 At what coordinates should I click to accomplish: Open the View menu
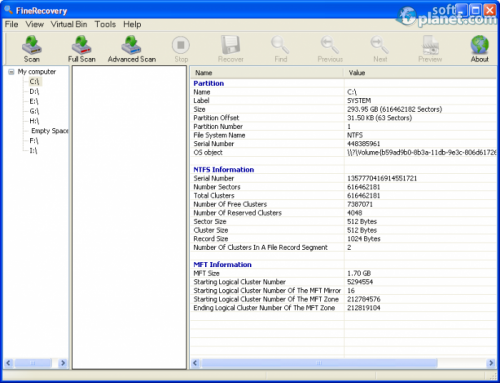[x=35, y=24]
